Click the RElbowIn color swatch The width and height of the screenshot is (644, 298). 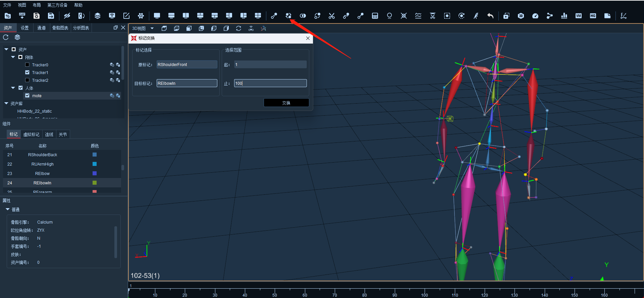tap(95, 183)
